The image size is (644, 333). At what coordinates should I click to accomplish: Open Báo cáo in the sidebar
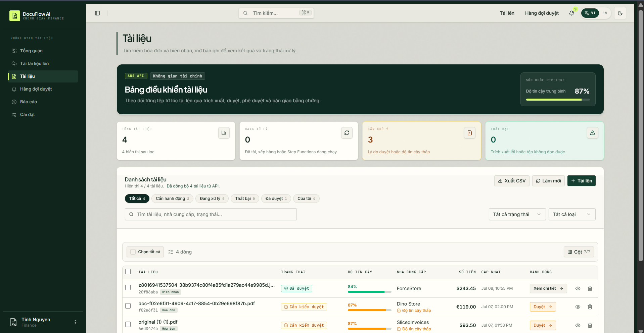point(43,102)
